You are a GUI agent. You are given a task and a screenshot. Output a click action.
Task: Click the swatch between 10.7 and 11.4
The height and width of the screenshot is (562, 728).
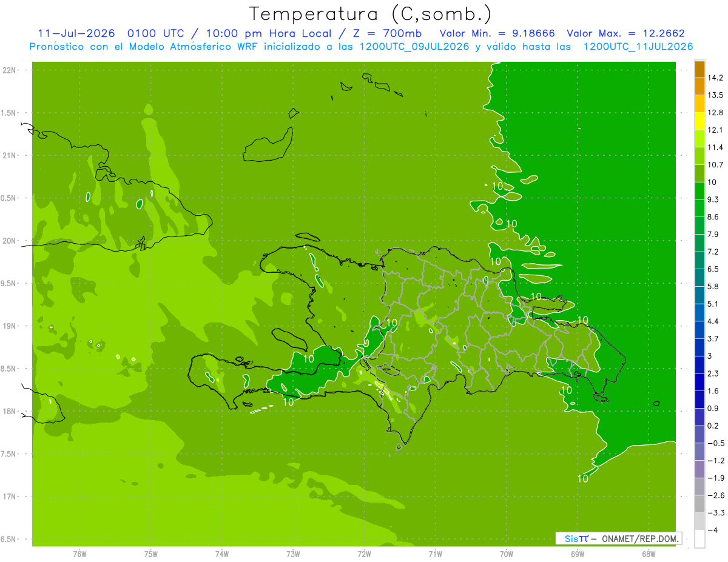(x=699, y=156)
